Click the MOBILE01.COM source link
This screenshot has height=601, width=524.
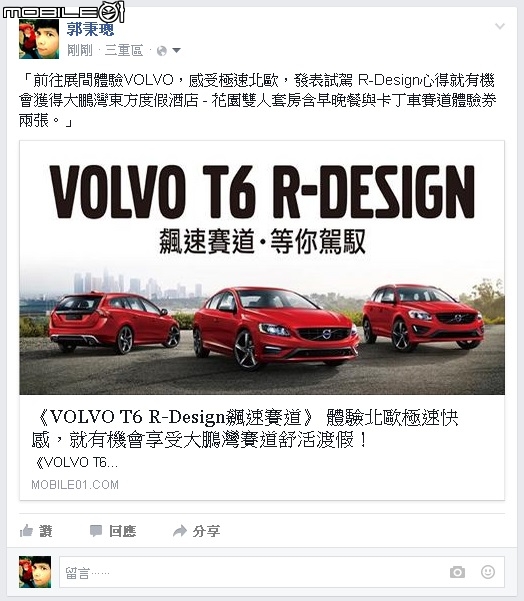point(75,485)
